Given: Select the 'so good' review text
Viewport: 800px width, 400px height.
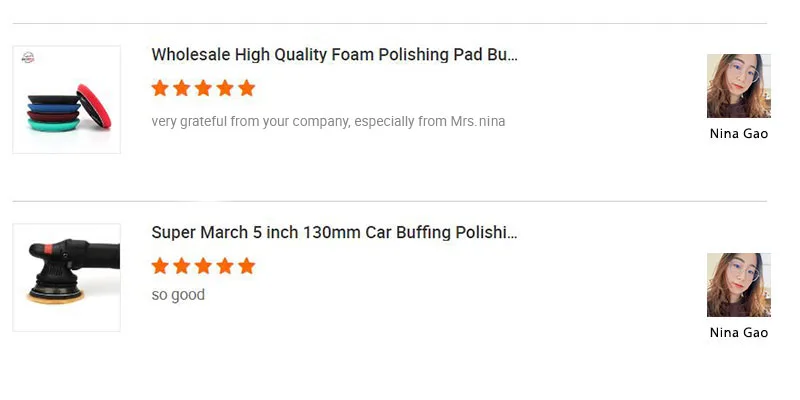Looking at the screenshot, I should (178, 295).
